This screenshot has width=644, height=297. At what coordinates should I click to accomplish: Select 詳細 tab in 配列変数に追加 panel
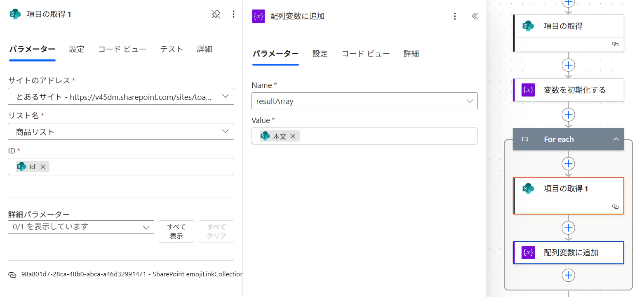point(411,54)
